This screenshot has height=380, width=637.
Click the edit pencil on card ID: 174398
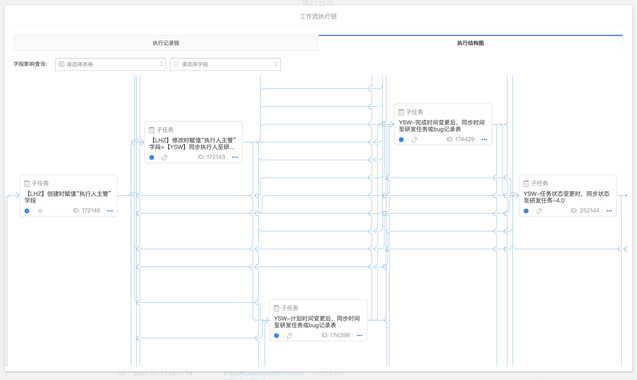pos(289,336)
